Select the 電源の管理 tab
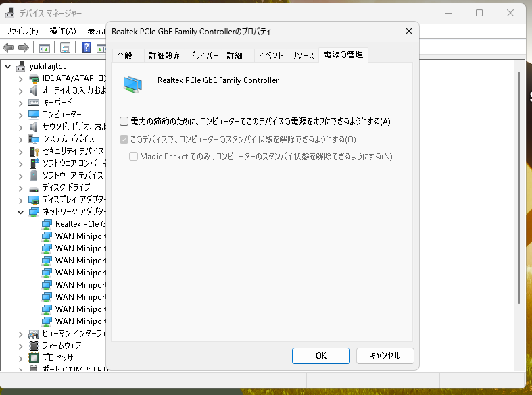 tap(343, 55)
